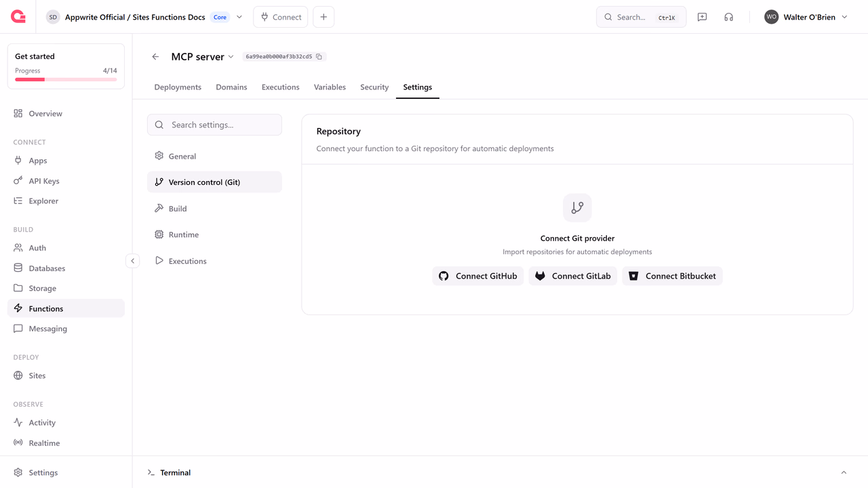The height and width of the screenshot is (488, 868).
Task: Open the Walter O'Brien account menu
Action: (806, 17)
